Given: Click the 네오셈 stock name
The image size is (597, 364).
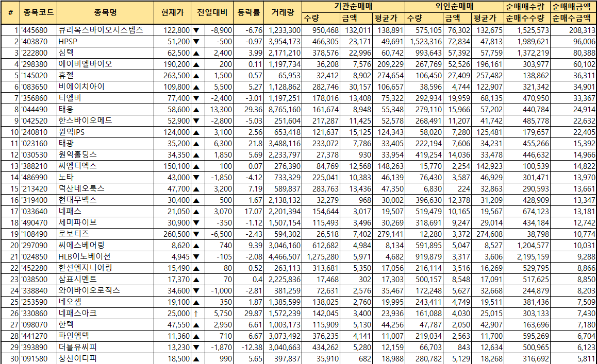Looking at the screenshot, I should (70, 302).
